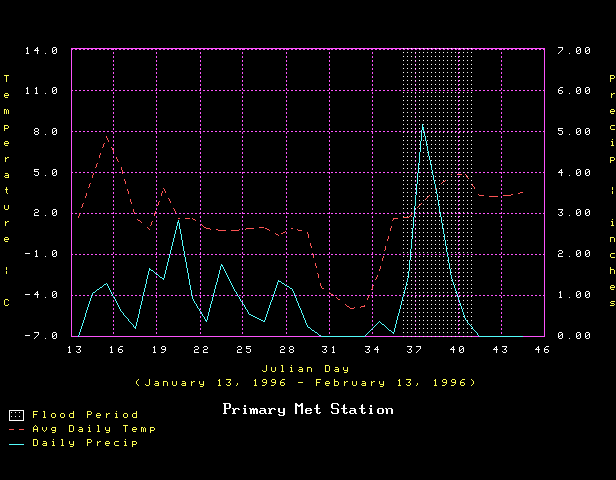Select the Flood Period legend label

(85, 414)
